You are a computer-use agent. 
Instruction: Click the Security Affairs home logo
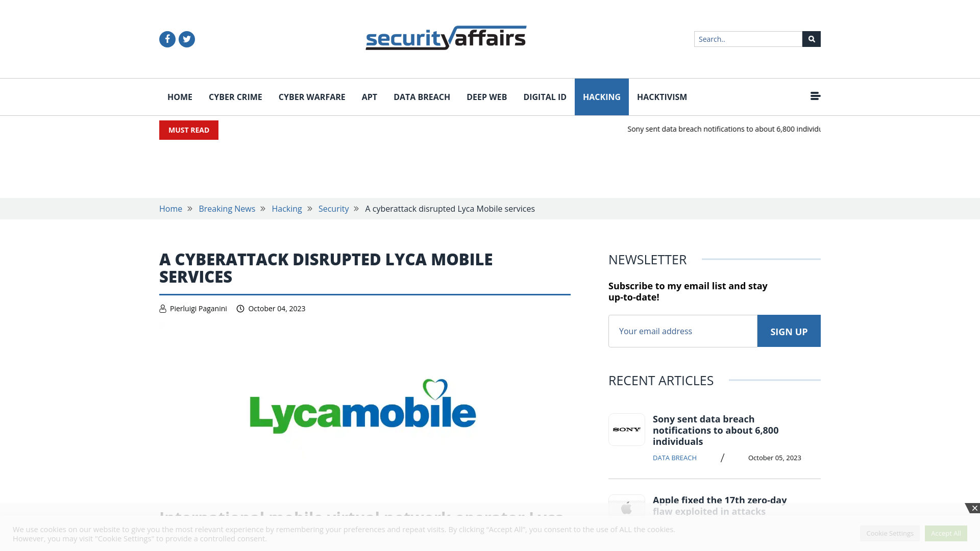click(x=446, y=38)
